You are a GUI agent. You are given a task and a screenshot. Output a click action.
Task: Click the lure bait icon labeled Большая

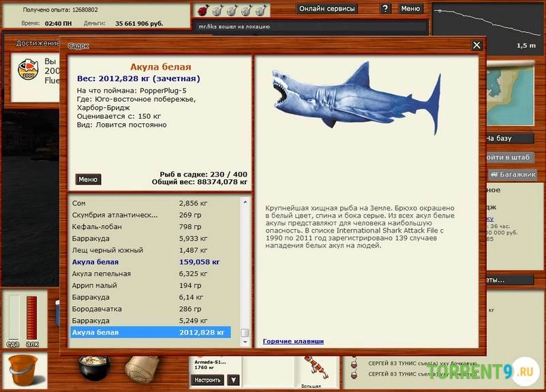(311, 369)
